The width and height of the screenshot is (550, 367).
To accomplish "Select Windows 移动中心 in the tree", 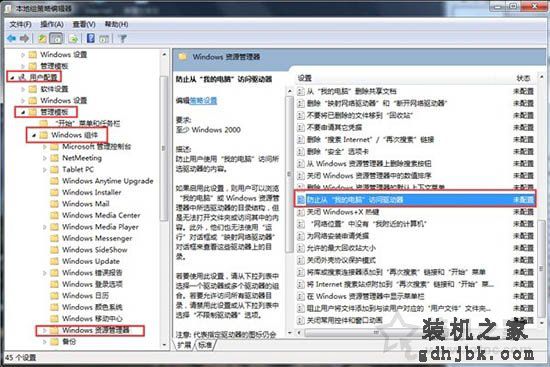I will 92,319.
